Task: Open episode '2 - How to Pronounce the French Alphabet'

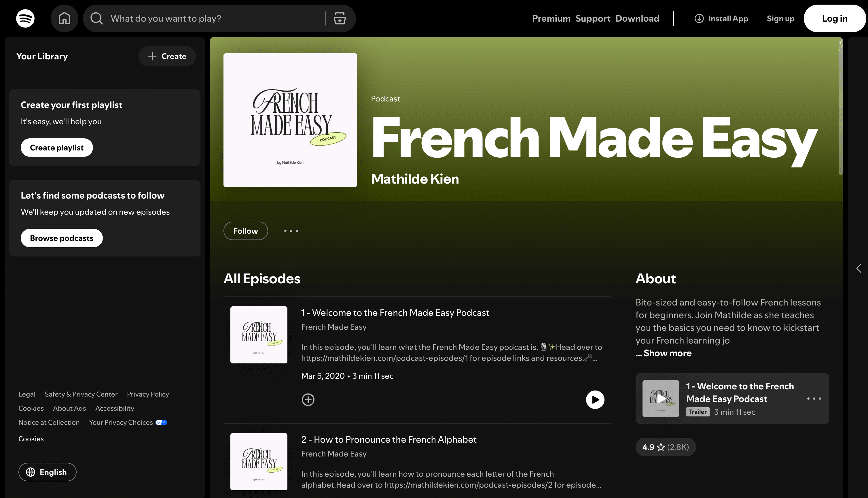Action: click(x=388, y=439)
